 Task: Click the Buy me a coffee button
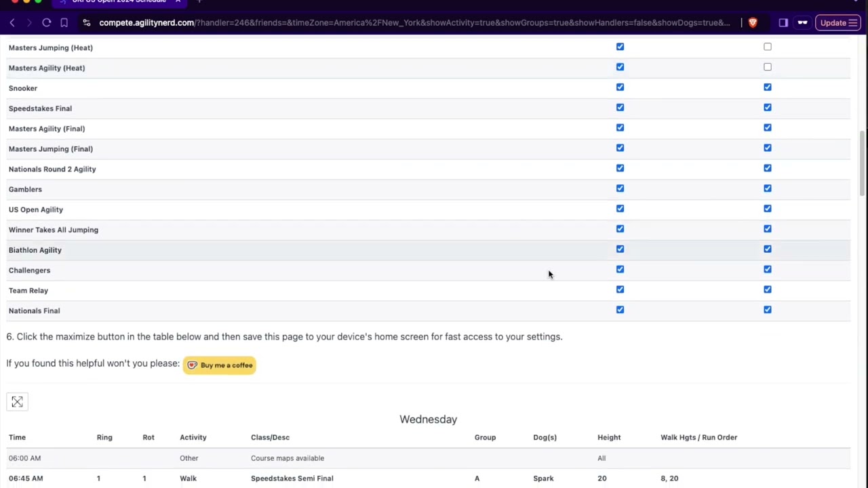click(x=220, y=365)
